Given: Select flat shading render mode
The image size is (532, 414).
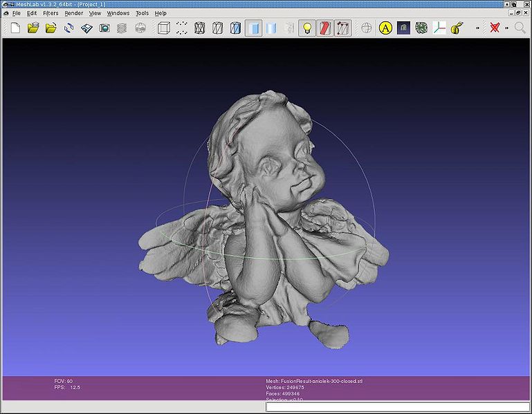Looking at the screenshot, I should coord(253,28).
